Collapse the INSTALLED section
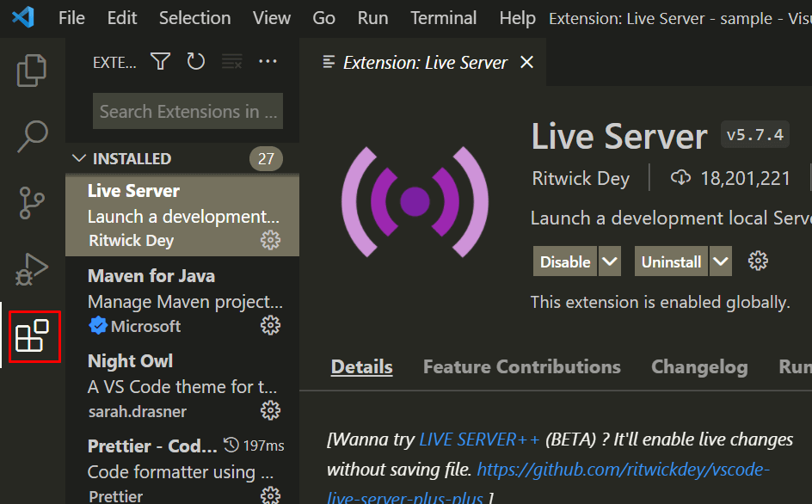 coord(79,158)
